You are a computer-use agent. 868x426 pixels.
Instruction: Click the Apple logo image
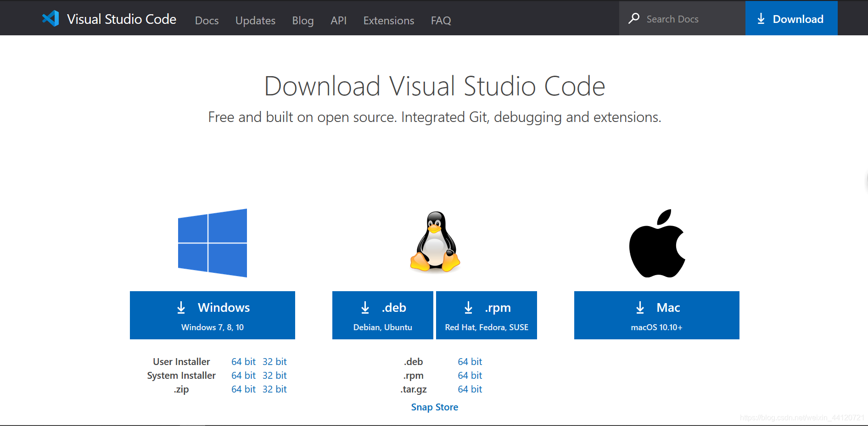pyautogui.click(x=657, y=243)
